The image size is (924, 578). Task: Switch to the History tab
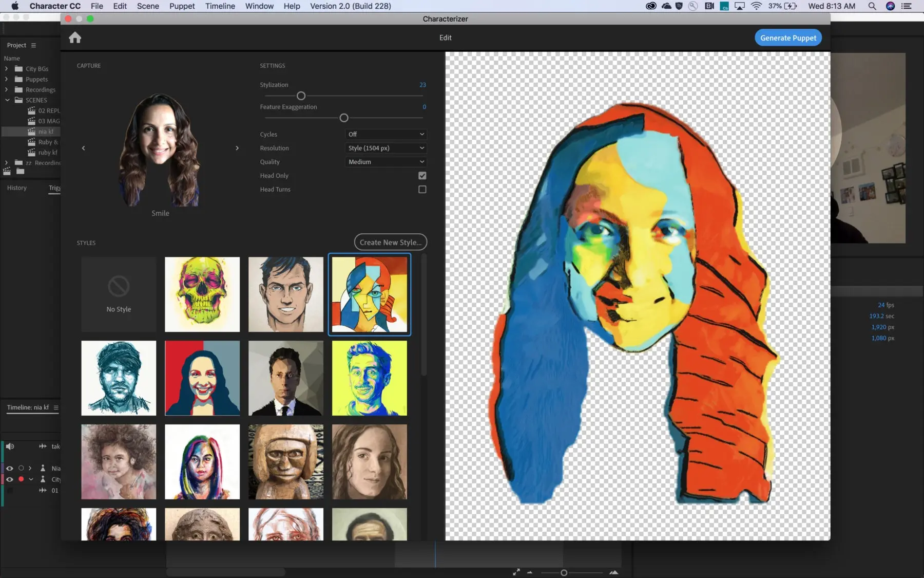click(17, 188)
